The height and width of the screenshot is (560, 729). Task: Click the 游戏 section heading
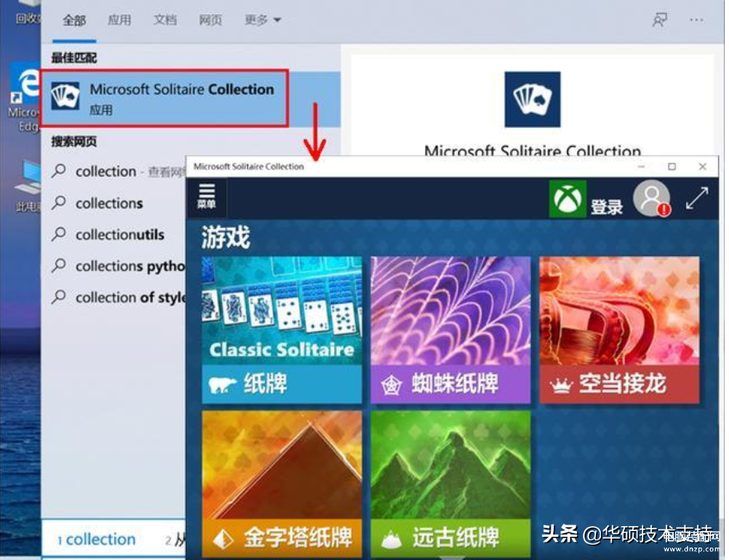pyautogui.click(x=225, y=237)
